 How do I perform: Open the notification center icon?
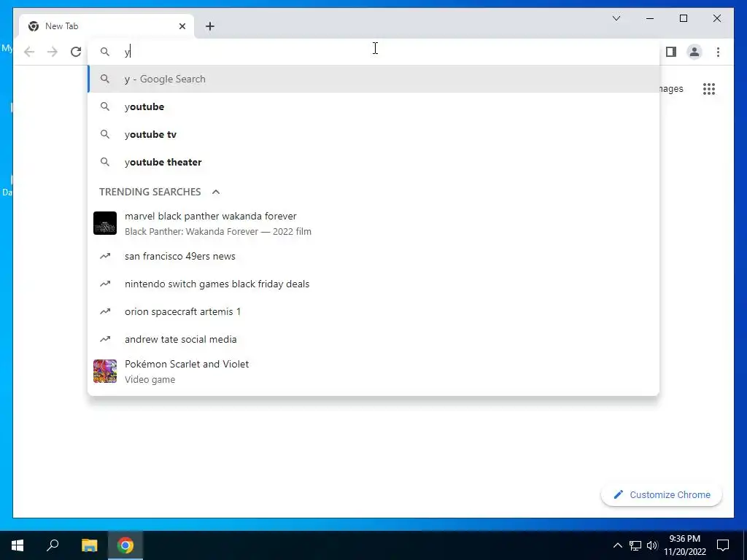723,545
